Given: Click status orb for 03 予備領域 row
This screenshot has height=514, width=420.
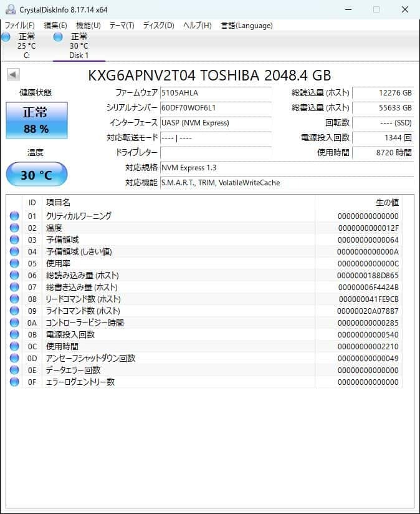Looking at the screenshot, I should coord(14,240).
